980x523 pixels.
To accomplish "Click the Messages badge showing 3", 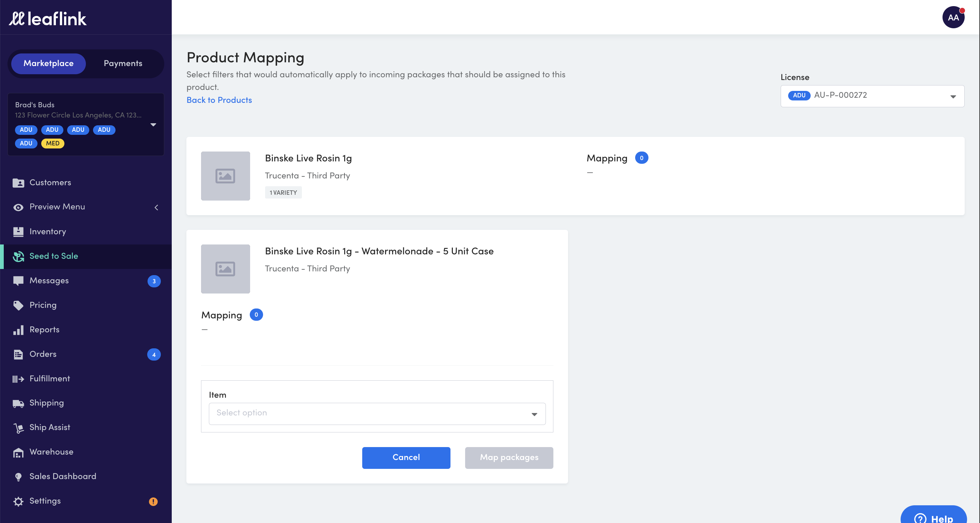I will pyautogui.click(x=154, y=281).
